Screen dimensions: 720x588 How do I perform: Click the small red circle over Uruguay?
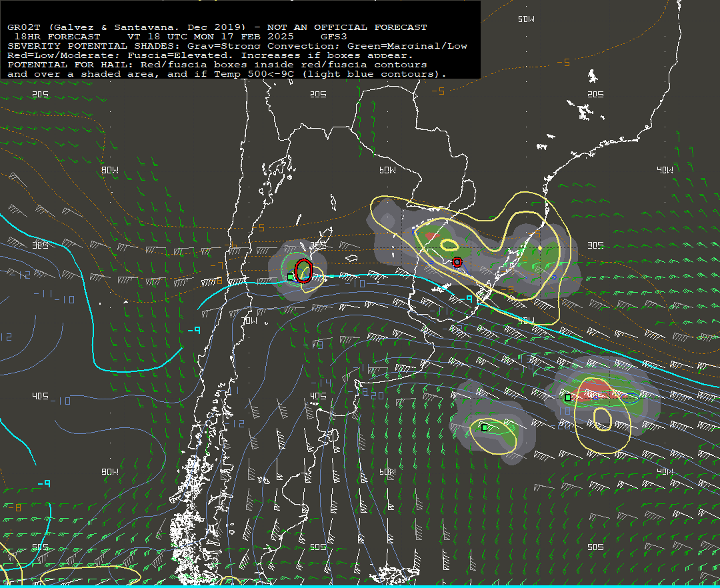click(x=457, y=262)
